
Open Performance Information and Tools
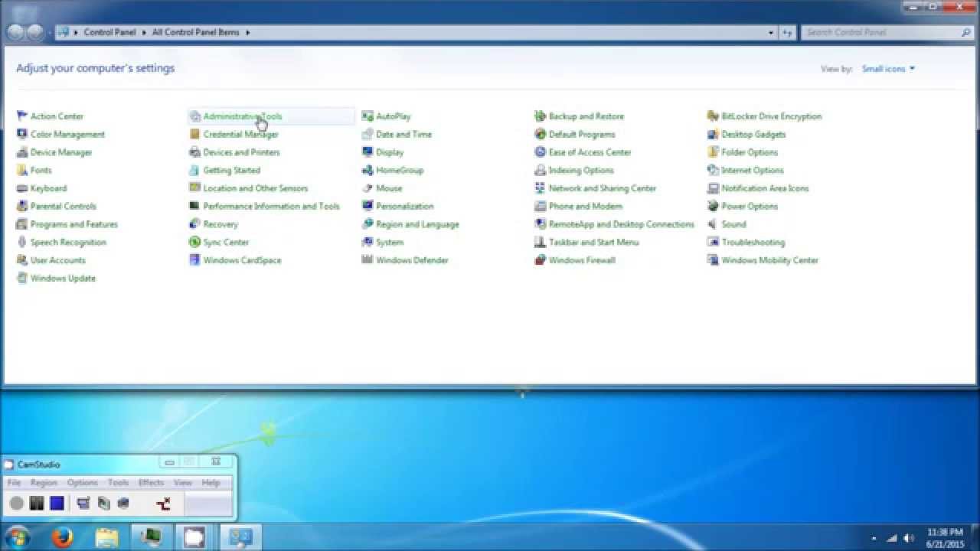[x=271, y=206]
